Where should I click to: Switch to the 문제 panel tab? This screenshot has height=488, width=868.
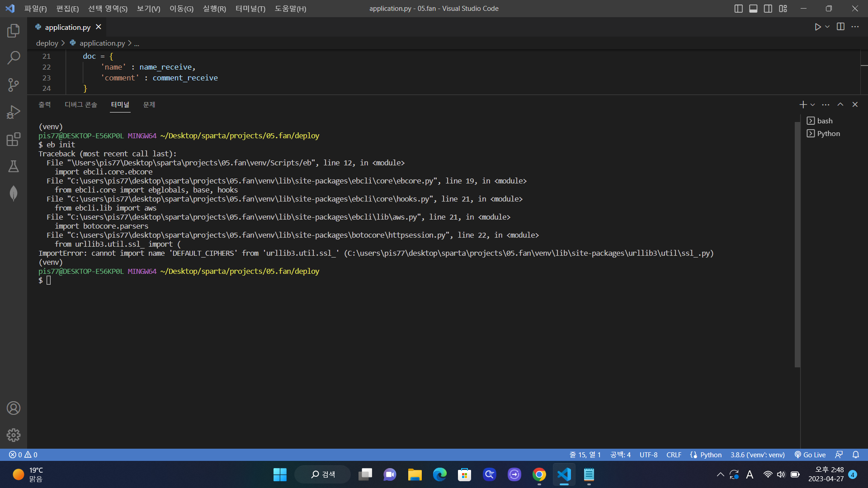point(149,105)
